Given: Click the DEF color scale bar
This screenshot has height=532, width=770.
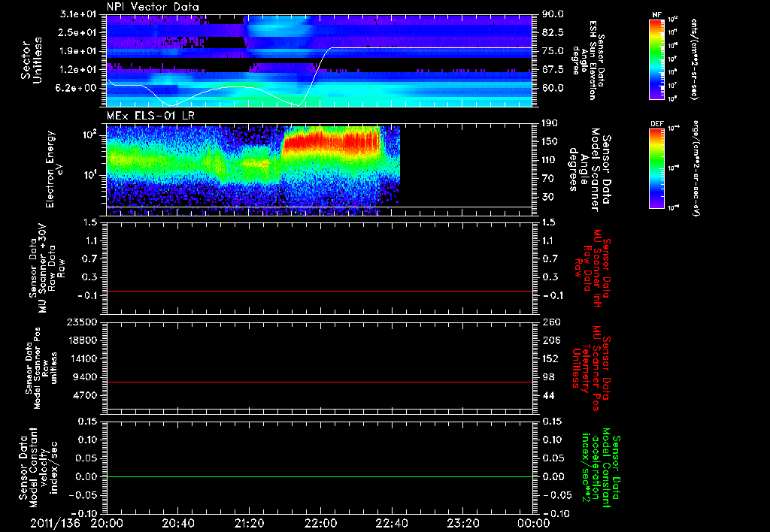Looking at the screenshot, I should pos(656,168).
